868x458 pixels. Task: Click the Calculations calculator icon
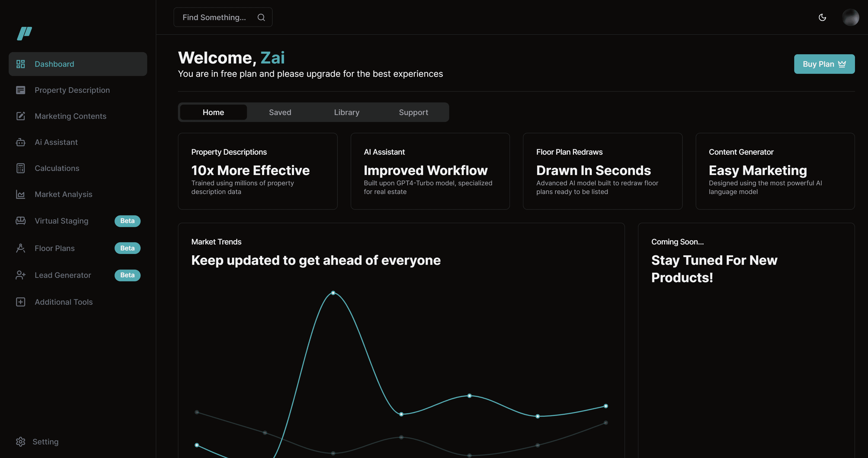pos(21,168)
